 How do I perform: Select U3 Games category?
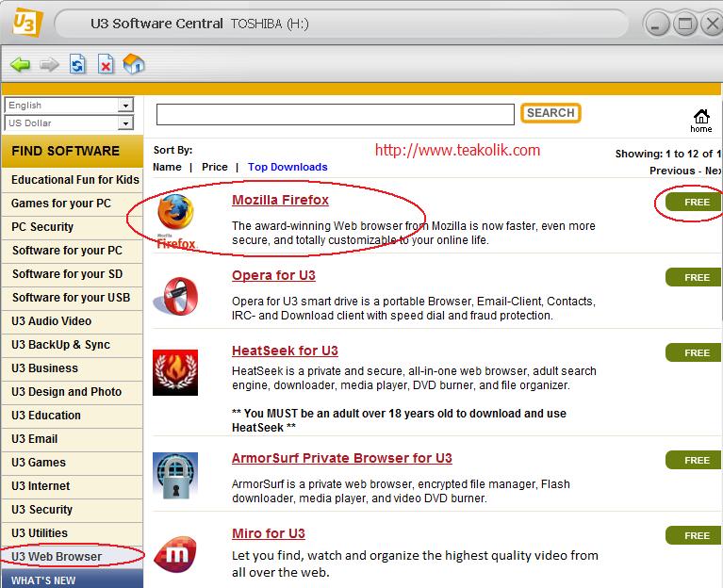point(73,463)
